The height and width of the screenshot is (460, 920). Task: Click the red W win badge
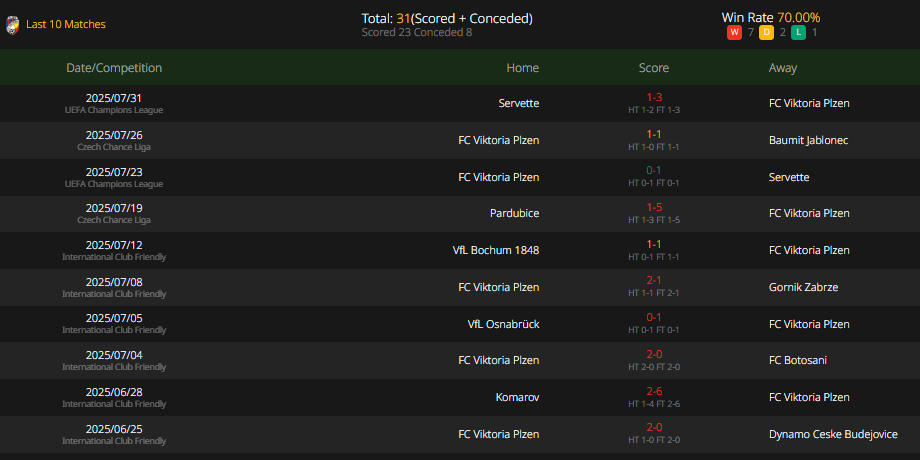click(x=734, y=32)
